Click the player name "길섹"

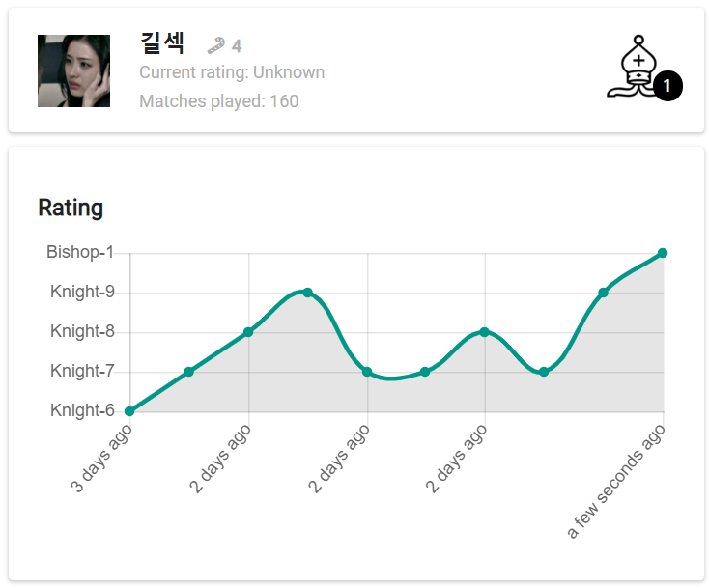coord(162,43)
